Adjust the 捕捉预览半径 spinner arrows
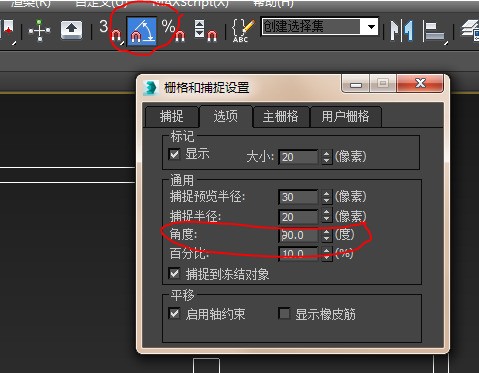 tap(327, 197)
